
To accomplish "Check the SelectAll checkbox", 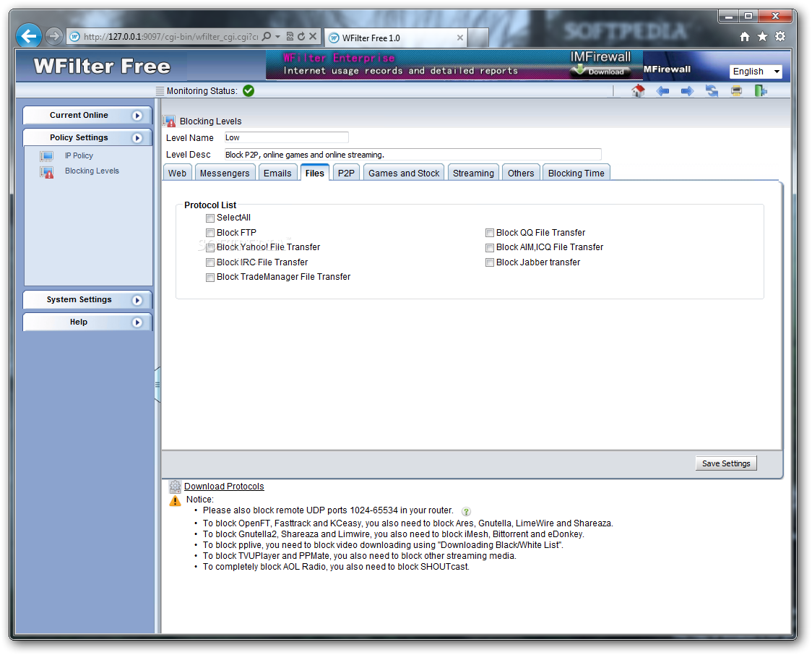I will pos(210,218).
